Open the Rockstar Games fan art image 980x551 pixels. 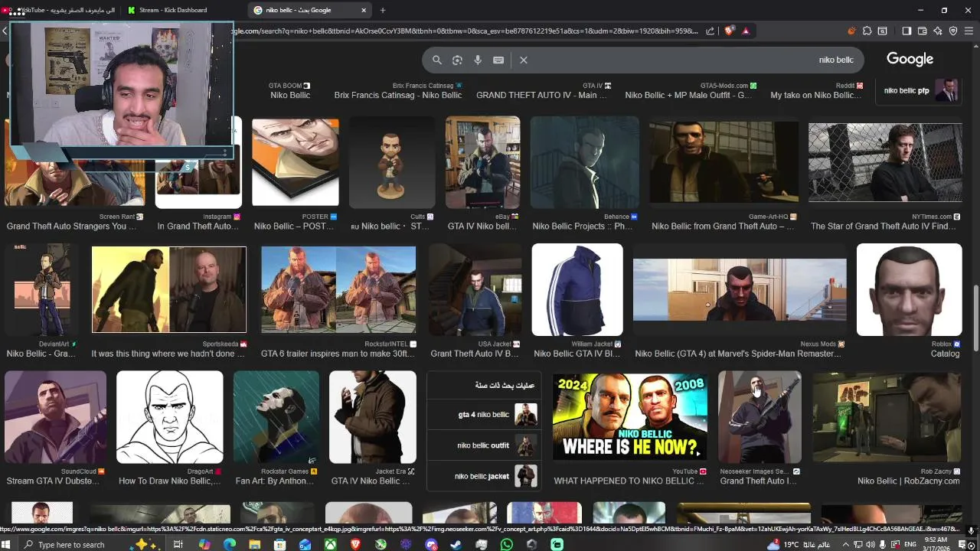pyautogui.click(x=276, y=417)
